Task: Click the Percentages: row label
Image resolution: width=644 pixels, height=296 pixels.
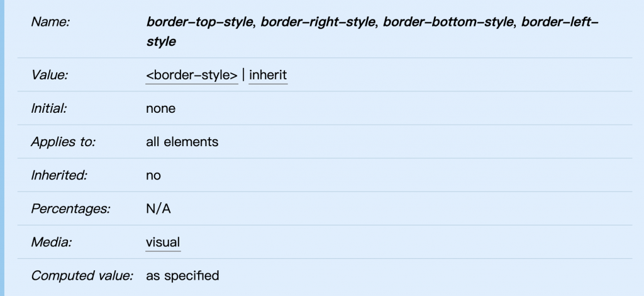Action: tap(70, 209)
